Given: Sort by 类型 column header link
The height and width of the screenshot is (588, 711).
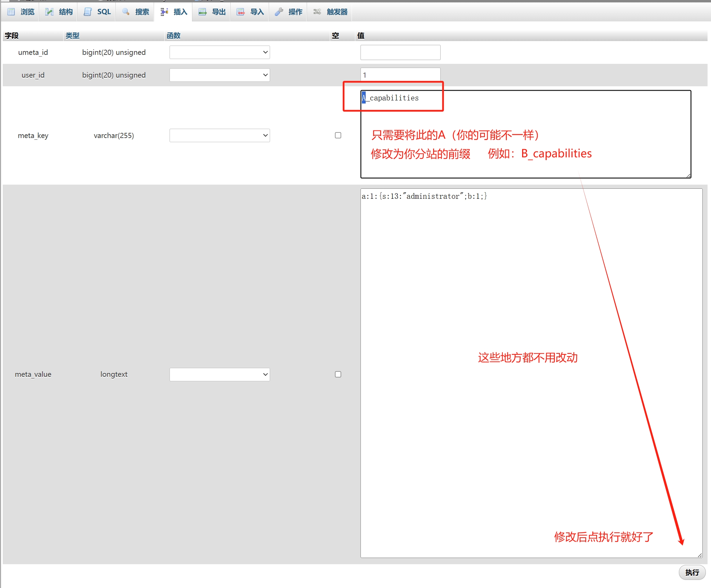Looking at the screenshot, I should (x=73, y=36).
